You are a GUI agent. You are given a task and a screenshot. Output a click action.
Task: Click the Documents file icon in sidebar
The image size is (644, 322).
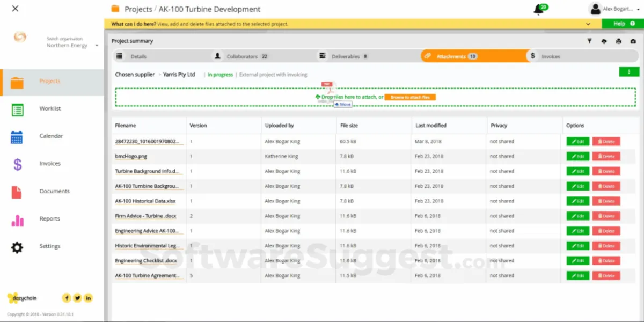pos(17,192)
